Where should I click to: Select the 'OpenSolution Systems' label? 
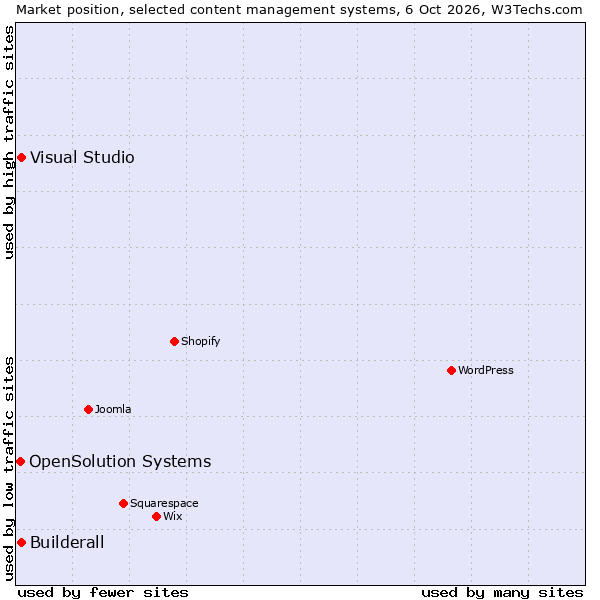click(x=120, y=461)
